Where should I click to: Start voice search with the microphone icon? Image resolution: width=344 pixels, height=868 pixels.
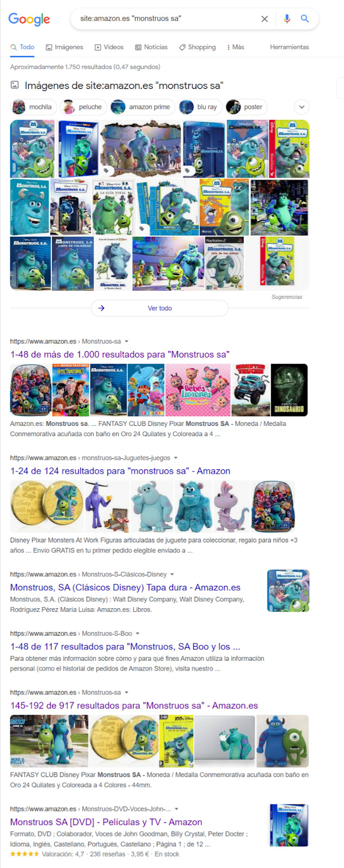[287, 18]
